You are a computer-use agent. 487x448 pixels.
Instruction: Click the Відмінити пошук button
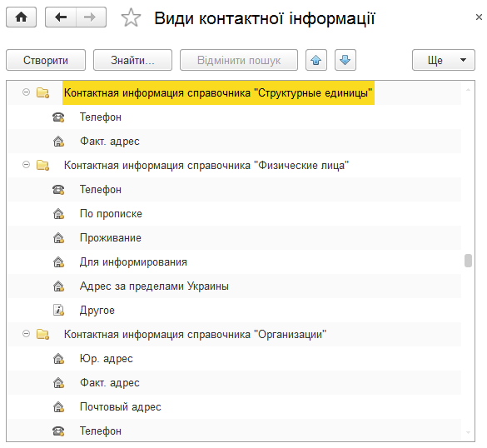239,60
